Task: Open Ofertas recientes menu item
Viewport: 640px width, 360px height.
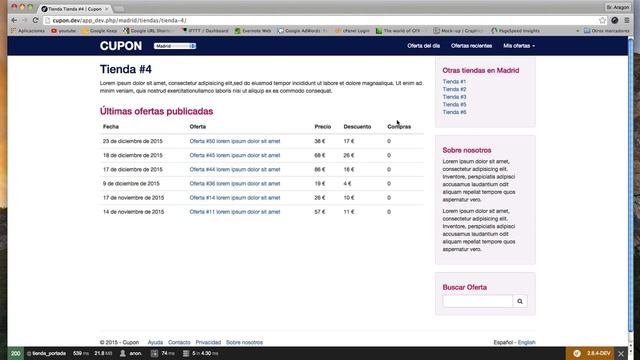Action: pos(471,46)
